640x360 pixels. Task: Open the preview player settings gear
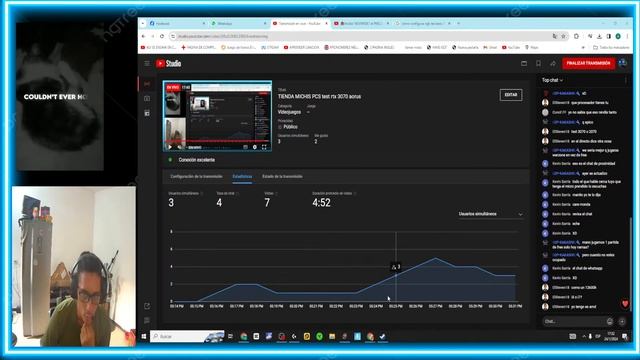tap(255, 147)
